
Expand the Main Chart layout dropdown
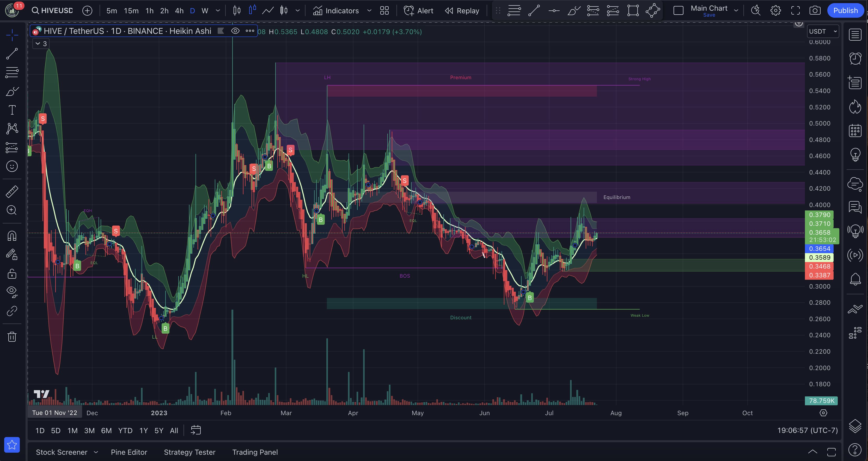(x=736, y=11)
